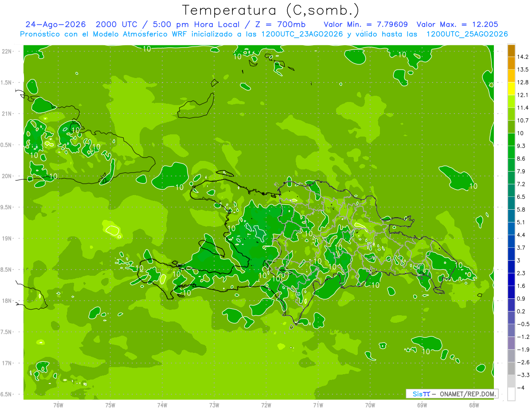Pick the light-green swatch between 10.7 and 11.4
Image resolution: width=532 pixels, height=411 pixels.
point(511,114)
